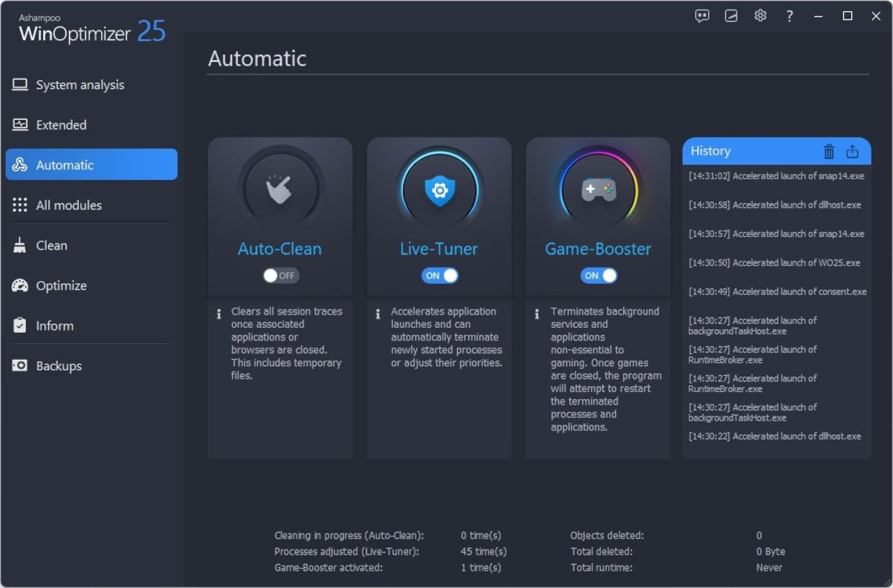
Task: Click the Auto-Clean info icon
Action: (x=218, y=315)
